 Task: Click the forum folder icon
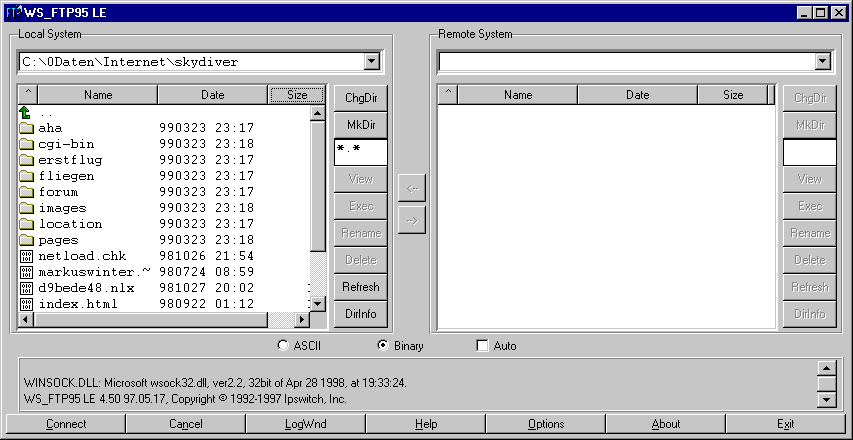(26, 192)
